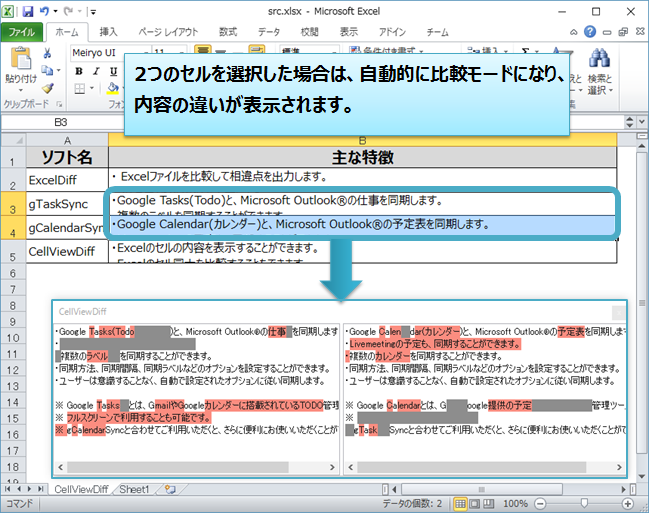
Task: Open the Clipboard group dialog launcher
Action: tap(59, 104)
